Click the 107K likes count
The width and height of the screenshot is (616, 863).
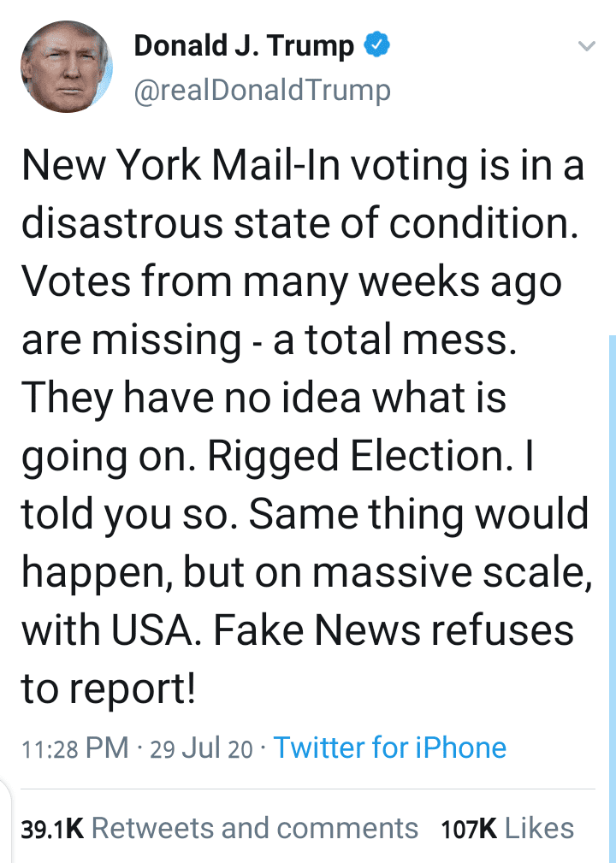pos(469,829)
